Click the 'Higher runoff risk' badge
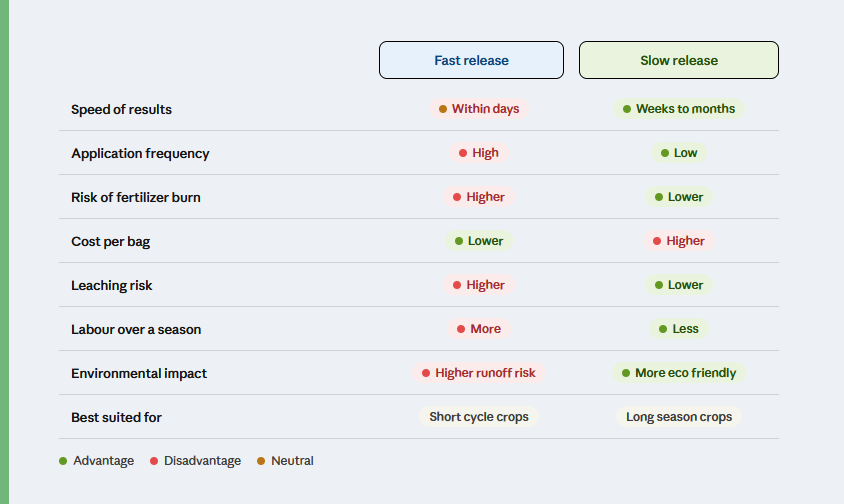 (x=478, y=373)
